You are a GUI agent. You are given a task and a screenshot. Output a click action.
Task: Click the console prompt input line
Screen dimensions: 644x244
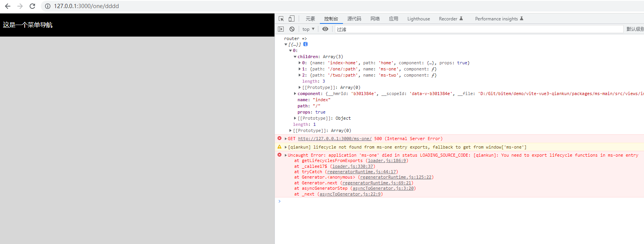point(462,201)
